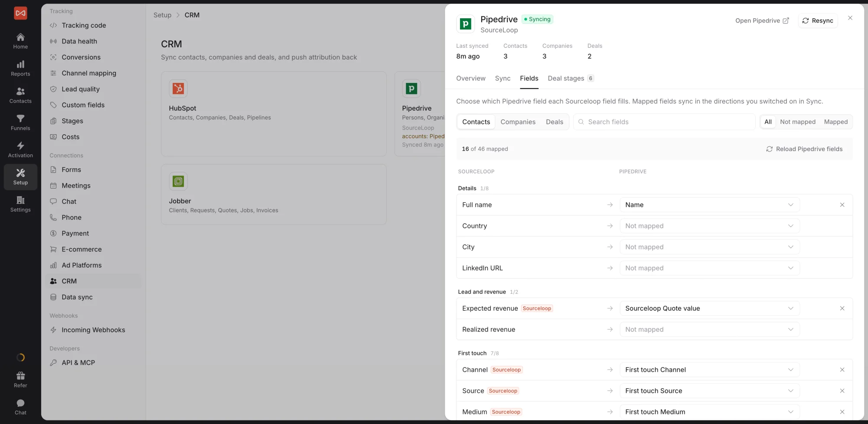The image size is (868, 424).
Task: Click the Open Pipedrive link
Action: click(762, 21)
